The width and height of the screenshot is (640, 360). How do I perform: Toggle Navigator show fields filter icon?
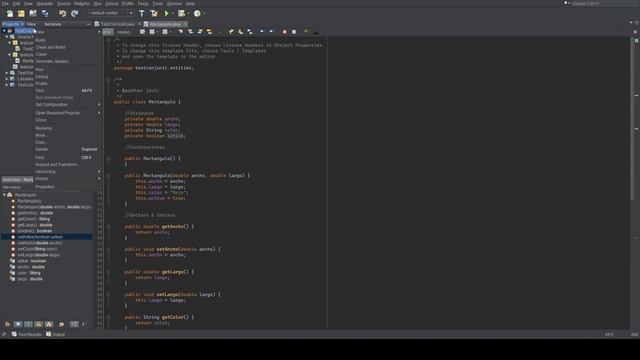18,324
